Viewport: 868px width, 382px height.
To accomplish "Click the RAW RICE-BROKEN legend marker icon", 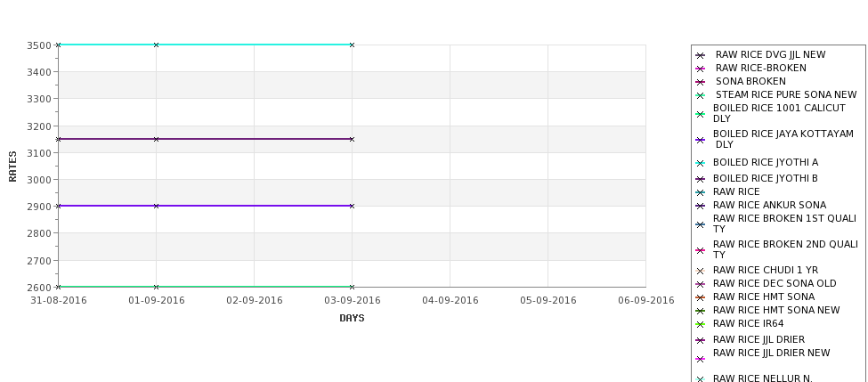I will (x=700, y=69).
